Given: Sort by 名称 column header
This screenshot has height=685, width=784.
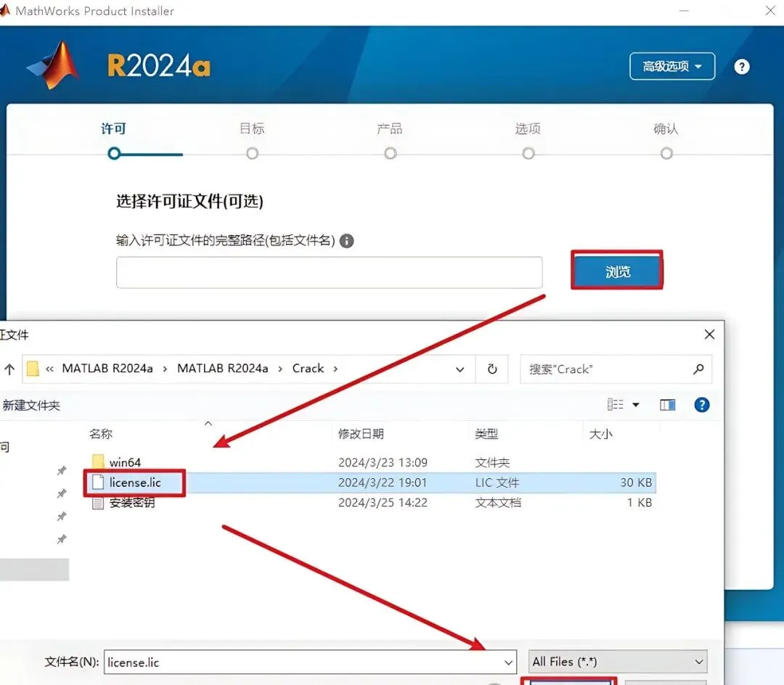Looking at the screenshot, I should coord(101,434).
